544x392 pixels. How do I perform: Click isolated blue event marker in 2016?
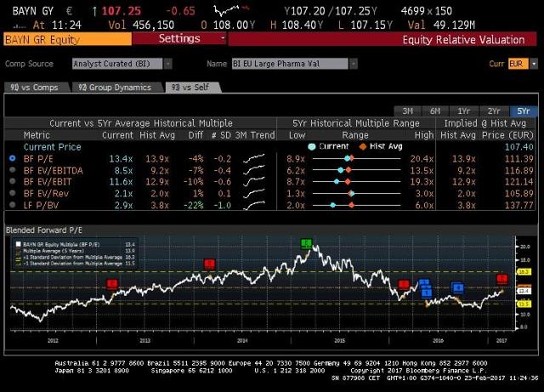[458, 287]
